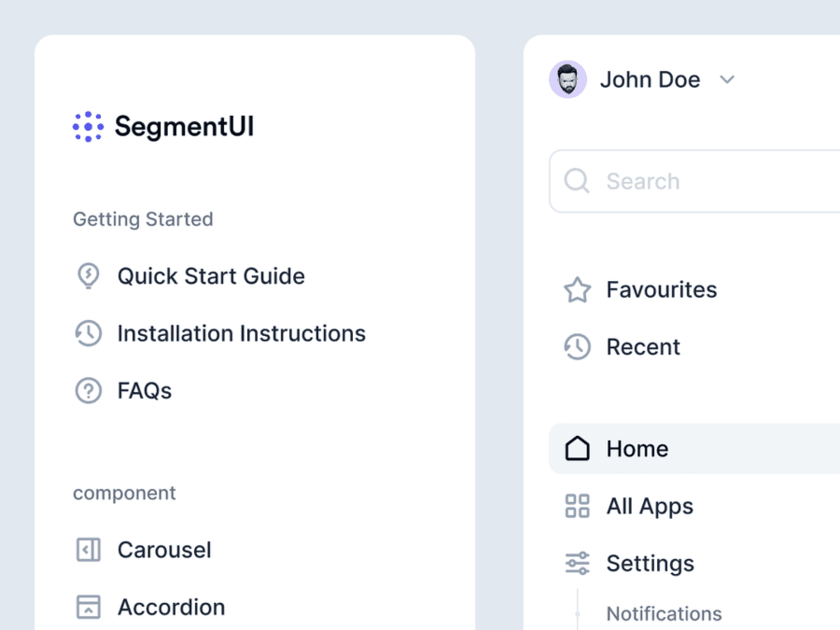
Task: Click the Quick Start Guide lightbulb icon
Action: point(88,276)
